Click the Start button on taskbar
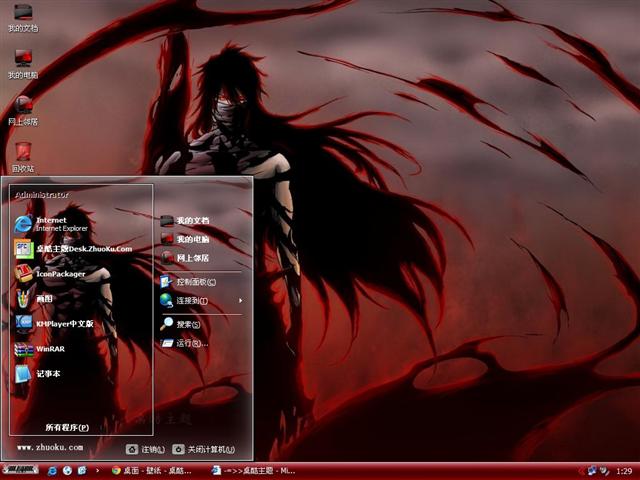 [x=21, y=470]
